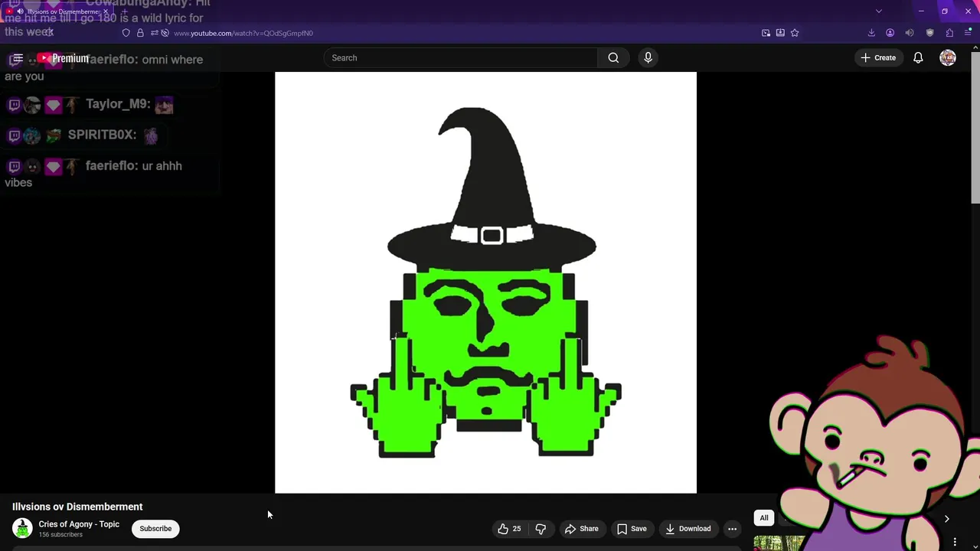
Task: Open browser application menu
Action: [x=968, y=33]
